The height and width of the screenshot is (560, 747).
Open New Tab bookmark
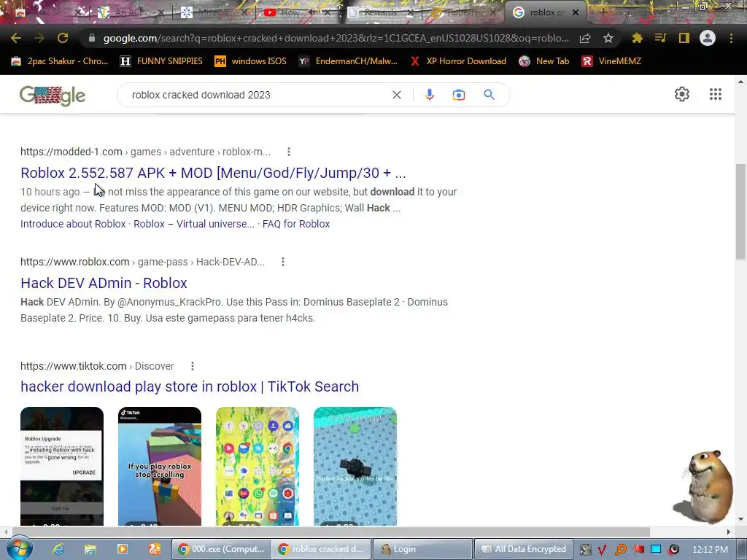click(544, 61)
